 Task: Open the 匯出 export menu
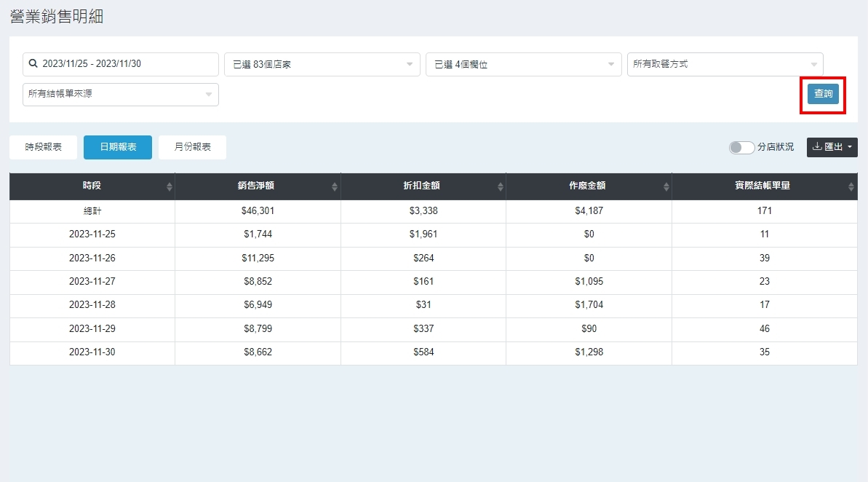click(x=832, y=147)
